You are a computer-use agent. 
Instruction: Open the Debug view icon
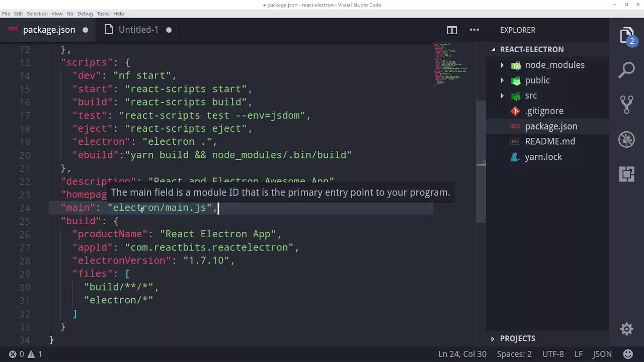626,139
